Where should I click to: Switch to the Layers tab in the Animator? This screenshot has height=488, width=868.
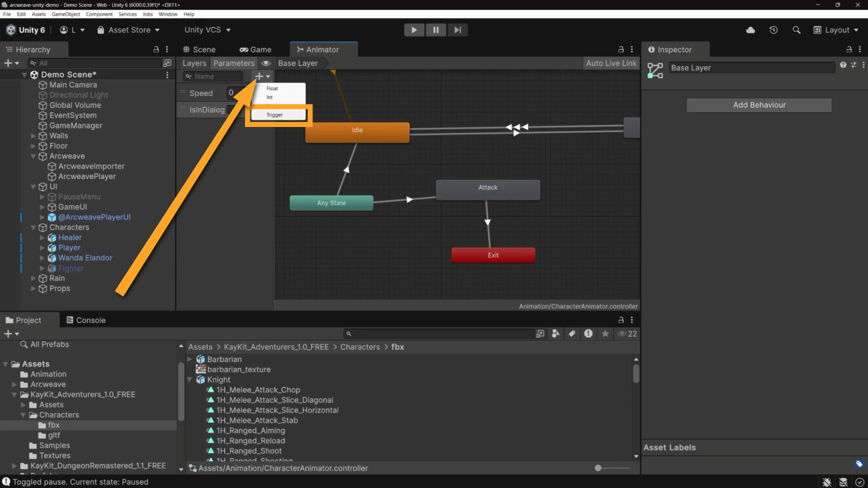(194, 63)
